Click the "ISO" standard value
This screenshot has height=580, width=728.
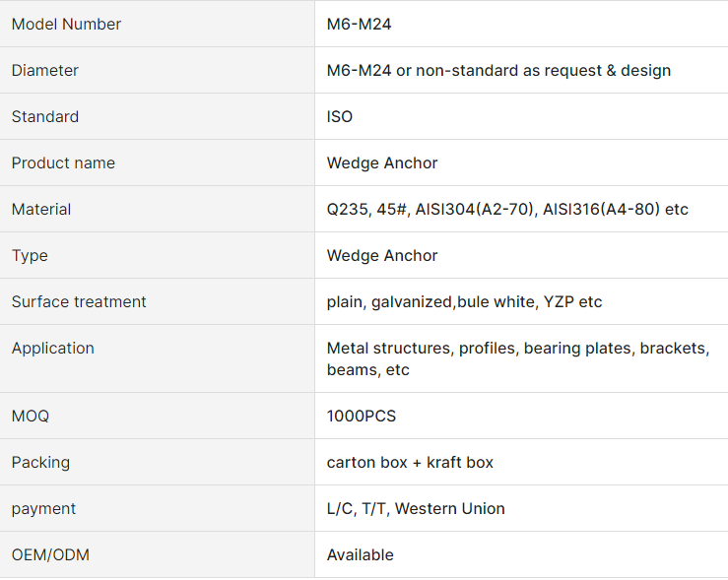click(340, 117)
